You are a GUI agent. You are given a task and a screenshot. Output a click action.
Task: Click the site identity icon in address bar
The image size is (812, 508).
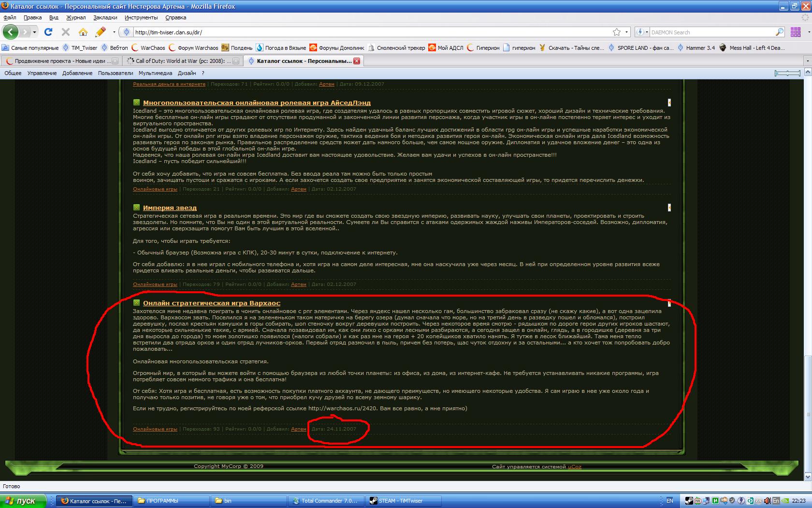(x=127, y=32)
